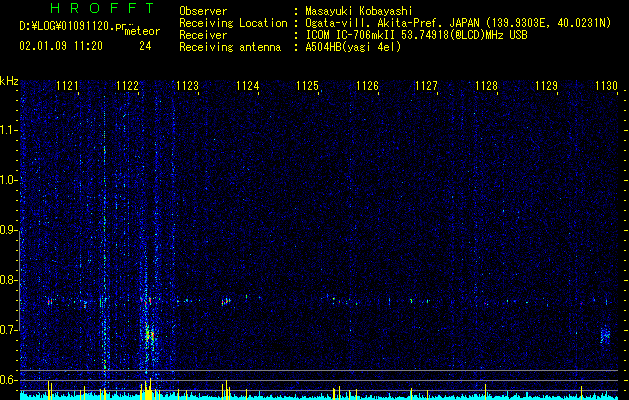The width and height of the screenshot is (629, 400).
Task: Click the 0.8 kHz frequency label
Action: 8,280
